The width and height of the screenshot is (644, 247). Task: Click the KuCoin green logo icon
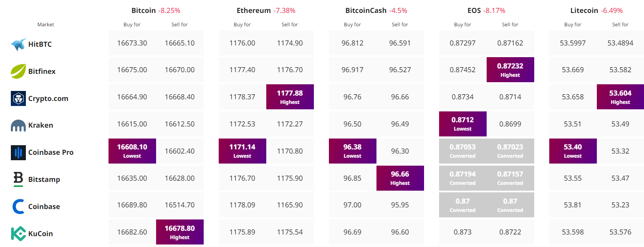18,234
